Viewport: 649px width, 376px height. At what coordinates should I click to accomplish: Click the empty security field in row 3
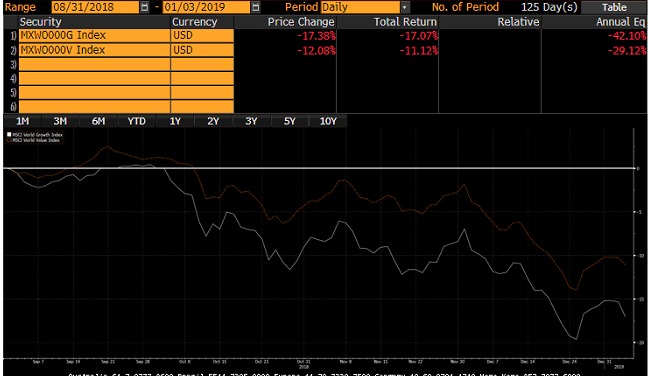pos(94,64)
